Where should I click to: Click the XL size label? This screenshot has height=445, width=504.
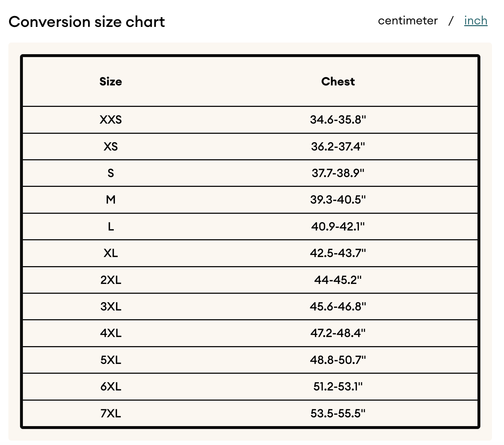pyautogui.click(x=111, y=253)
